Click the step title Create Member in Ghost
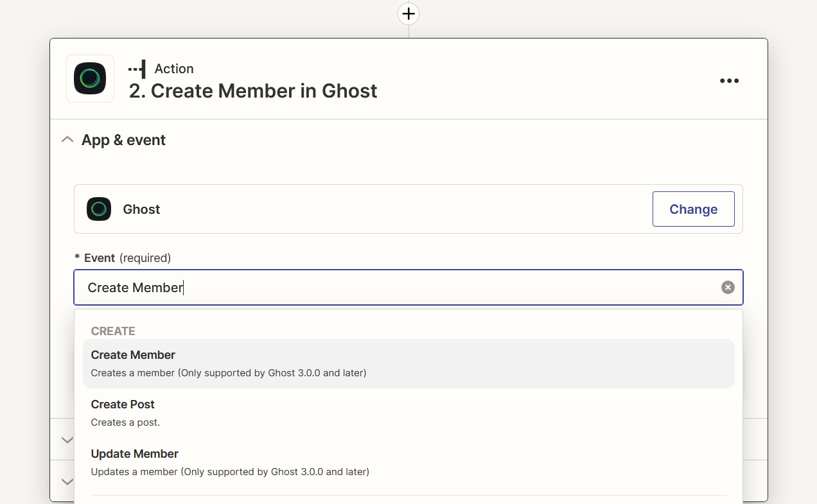The height and width of the screenshot is (504, 817). 253,91
